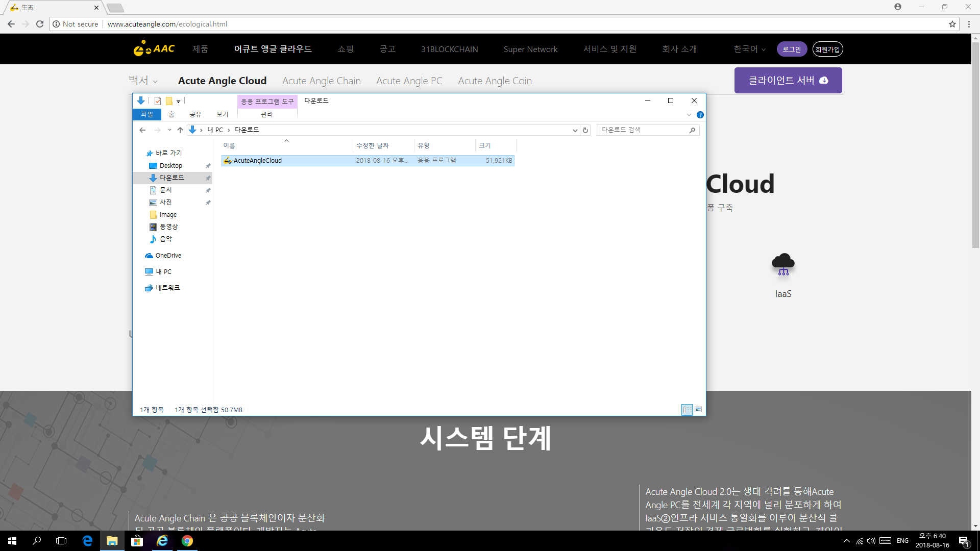This screenshot has height=551, width=980.
Task: Click the Properties quick access toolbar icon
Action: [158, 101]
